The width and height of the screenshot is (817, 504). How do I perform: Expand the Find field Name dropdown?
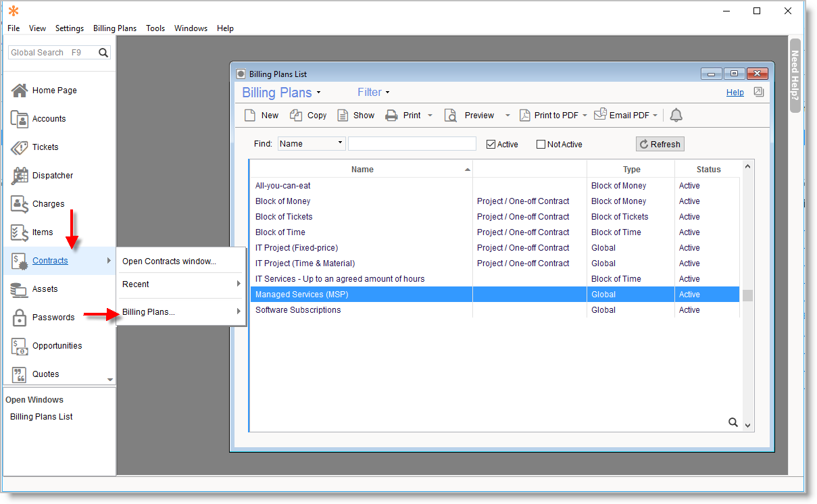click(339, 144)
